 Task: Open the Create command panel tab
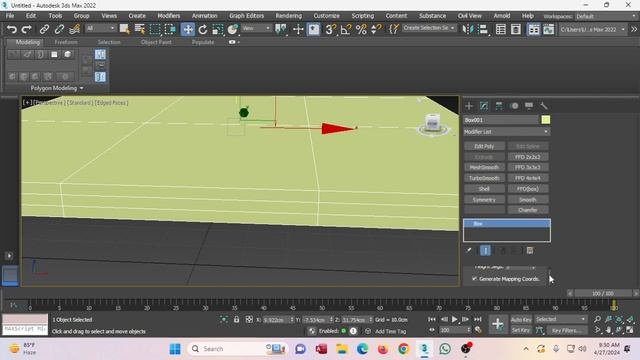469,106
